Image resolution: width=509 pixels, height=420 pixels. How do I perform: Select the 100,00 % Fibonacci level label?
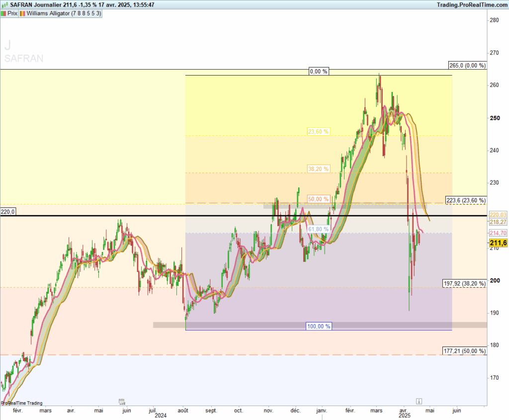click(318, 327)
